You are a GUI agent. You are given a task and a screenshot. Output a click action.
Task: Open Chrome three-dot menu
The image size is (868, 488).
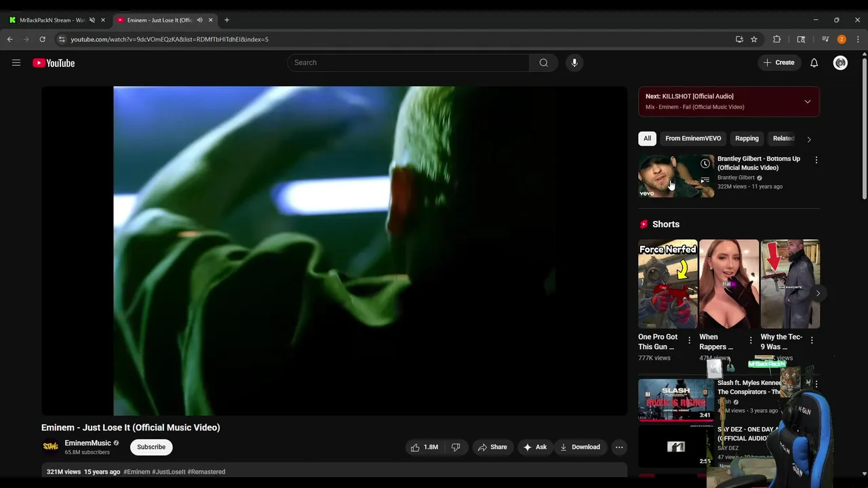pyautogui.click(x=858, y=39)
